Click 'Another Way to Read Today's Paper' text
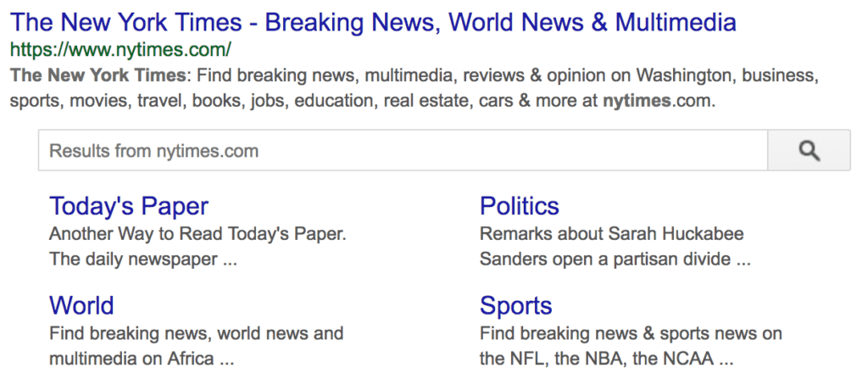 [x=198, y=233]
